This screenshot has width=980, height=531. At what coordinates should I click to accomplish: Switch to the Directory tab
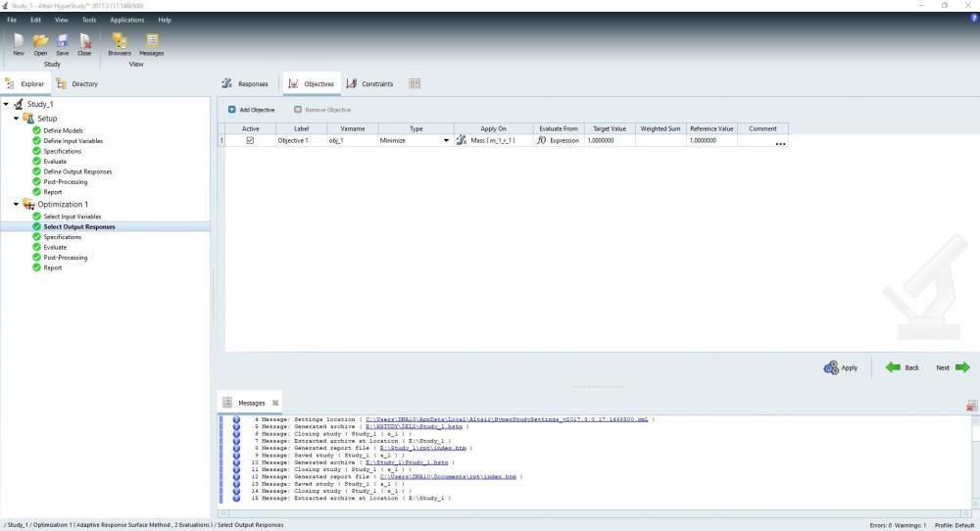click(x=76, y=83)
